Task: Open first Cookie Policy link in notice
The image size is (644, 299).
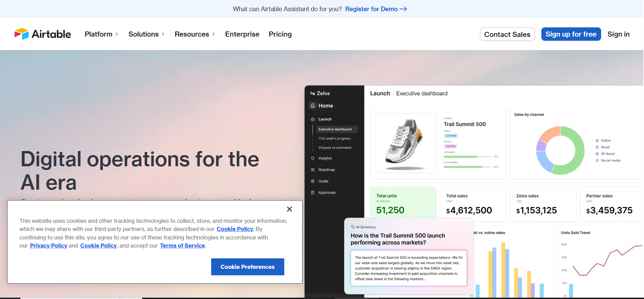Action: pos(235,229)
